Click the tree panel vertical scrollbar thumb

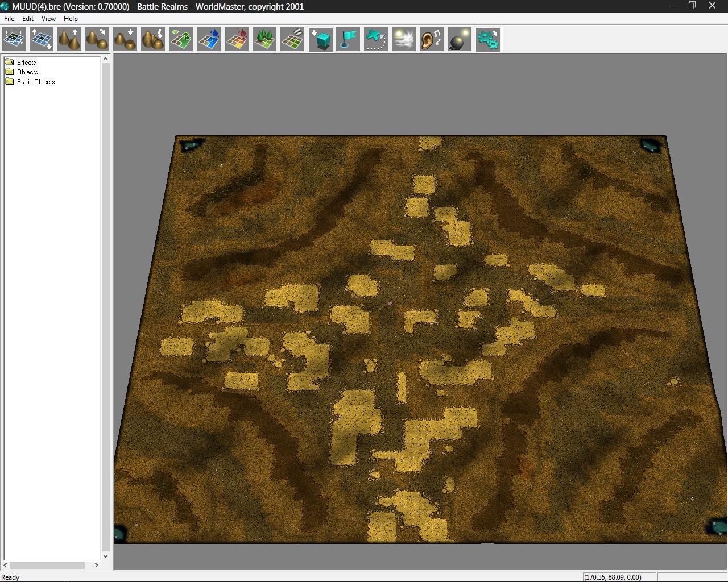[x=105, y=307]
